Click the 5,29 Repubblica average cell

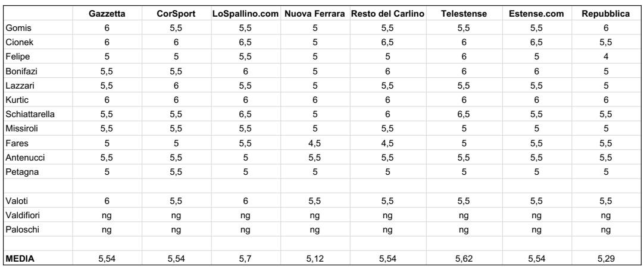point(606,259)
